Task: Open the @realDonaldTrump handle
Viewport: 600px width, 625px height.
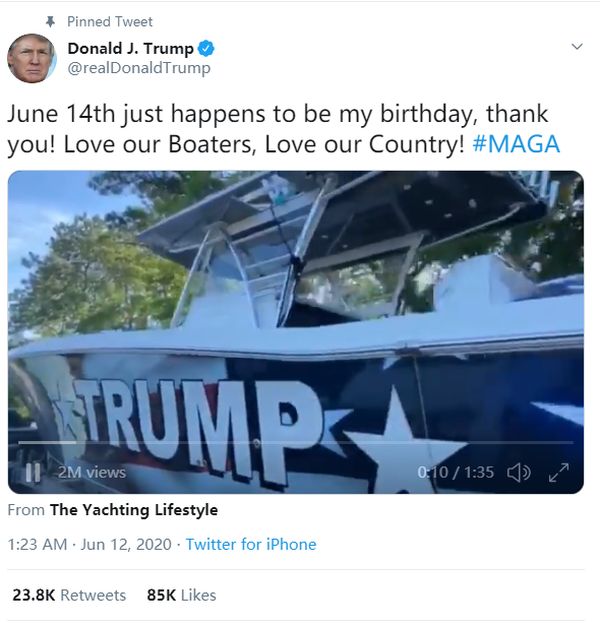Action: pyautogui.click(x=139, y=68)
